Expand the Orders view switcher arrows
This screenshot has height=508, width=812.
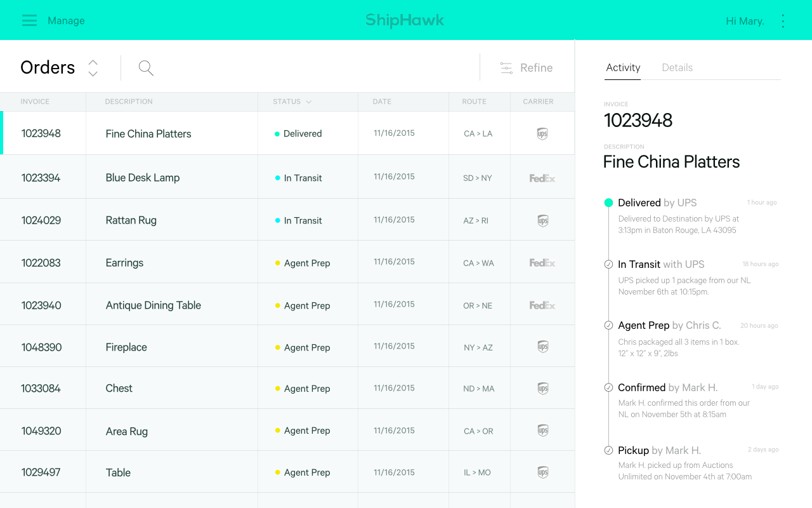tap(93, 68)
